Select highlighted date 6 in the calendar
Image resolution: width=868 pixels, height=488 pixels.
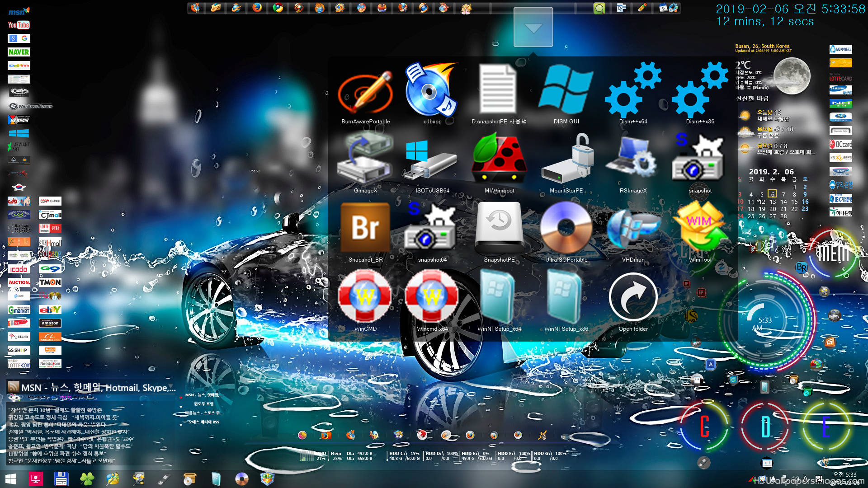click(x=772, y=194)
